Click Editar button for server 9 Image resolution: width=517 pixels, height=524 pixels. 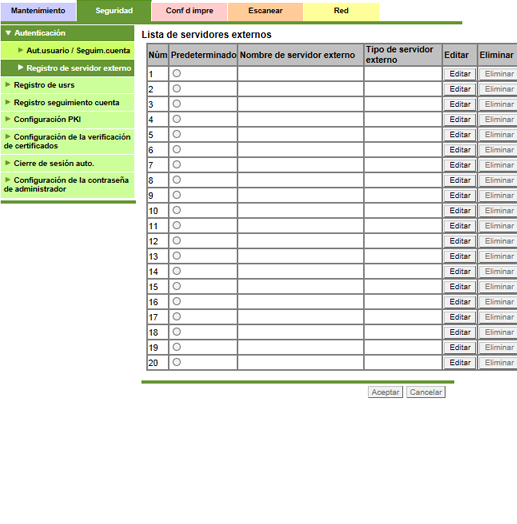click(460, 195)
